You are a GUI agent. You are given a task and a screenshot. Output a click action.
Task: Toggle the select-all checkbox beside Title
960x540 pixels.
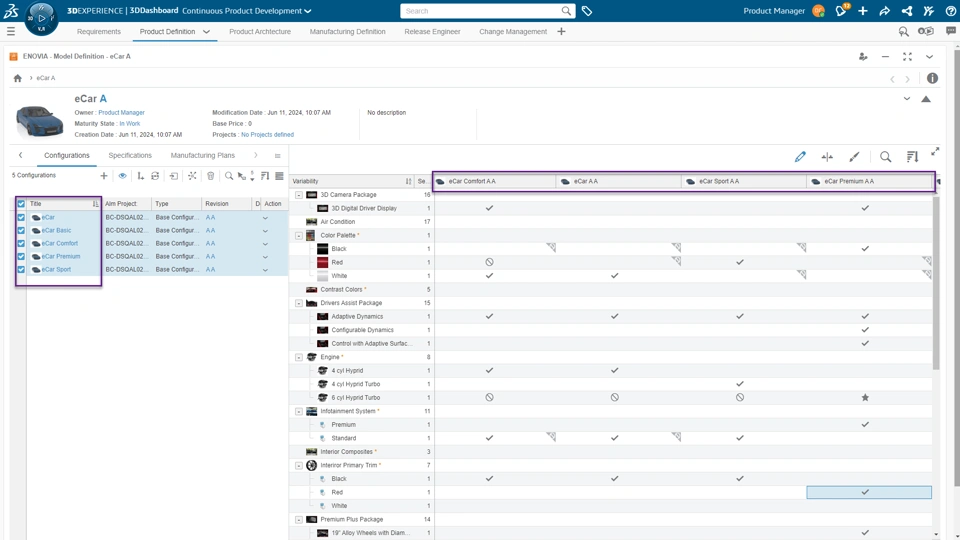21,204
